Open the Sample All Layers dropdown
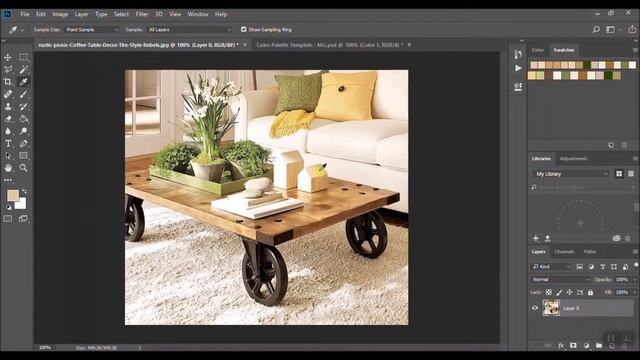Image resolution: width=640 pixels, height=360 pixels. (189, 29)
